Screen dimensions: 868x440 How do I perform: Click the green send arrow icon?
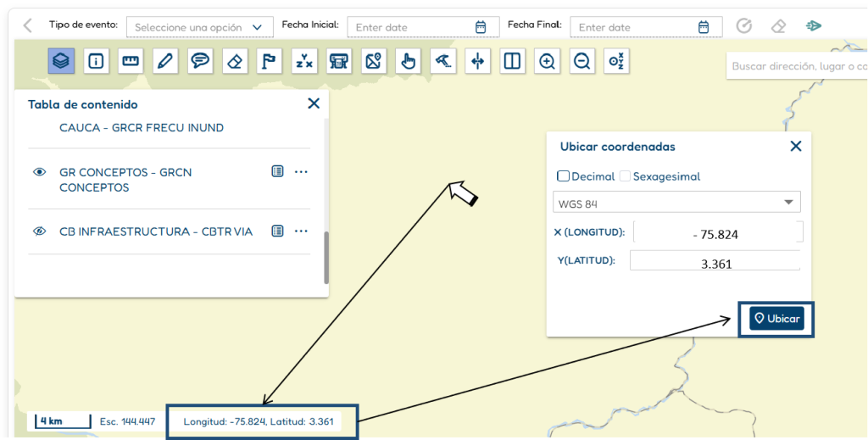point(813,25)
